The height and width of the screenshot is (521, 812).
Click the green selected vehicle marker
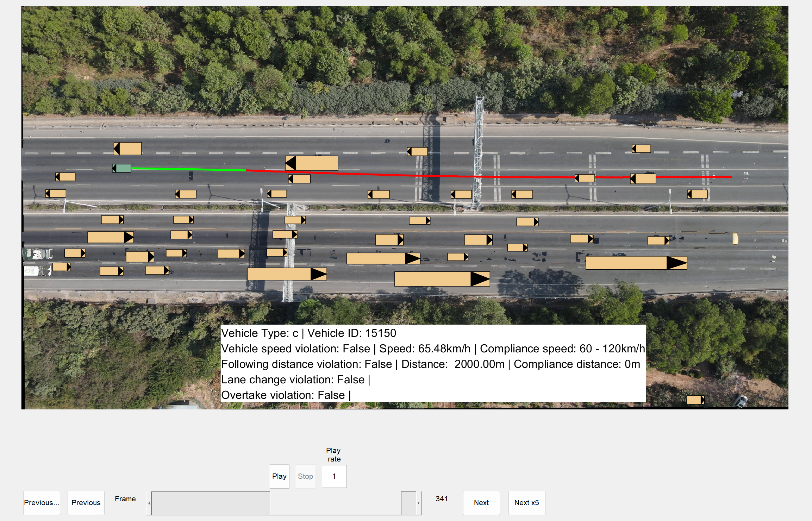122,168
